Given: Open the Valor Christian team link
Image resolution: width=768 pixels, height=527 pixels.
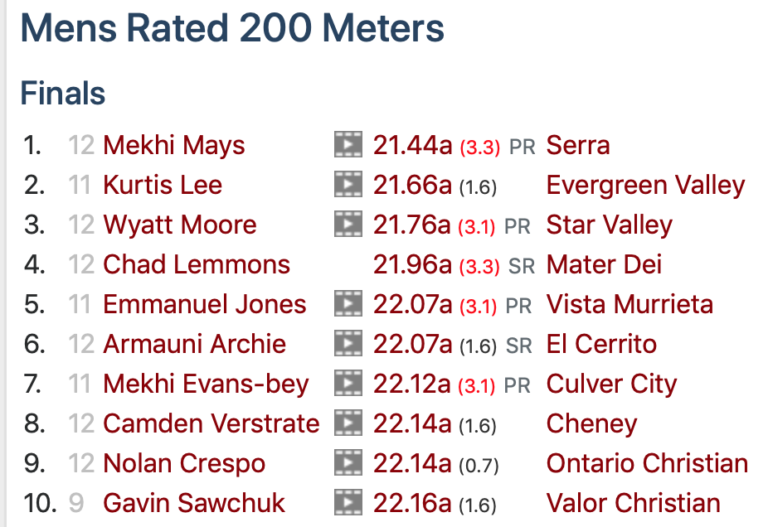Looking at the screenshot, I should point(633,503).
